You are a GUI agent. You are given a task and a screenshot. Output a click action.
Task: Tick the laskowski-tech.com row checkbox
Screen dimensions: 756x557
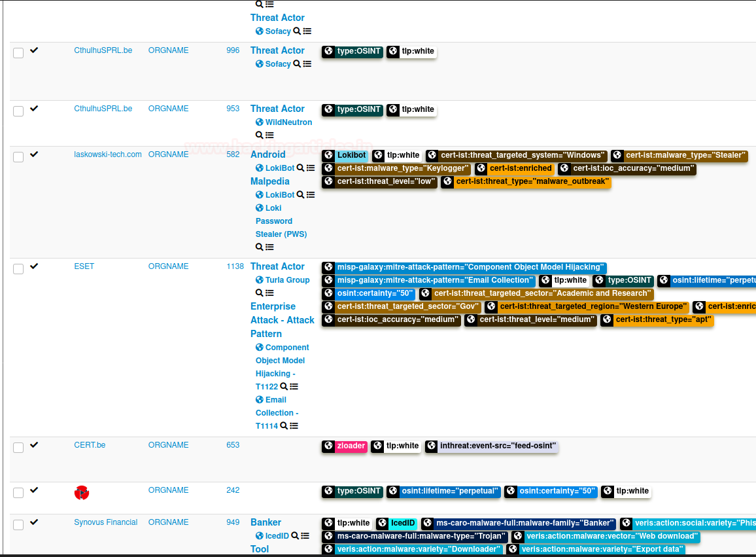pos(18,157)
